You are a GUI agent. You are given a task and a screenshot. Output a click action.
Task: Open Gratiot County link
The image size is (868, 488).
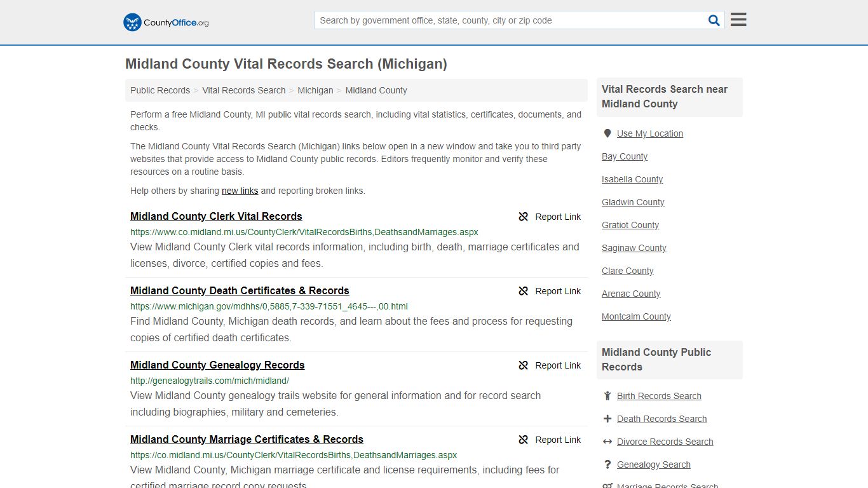(x=630, y=225)
